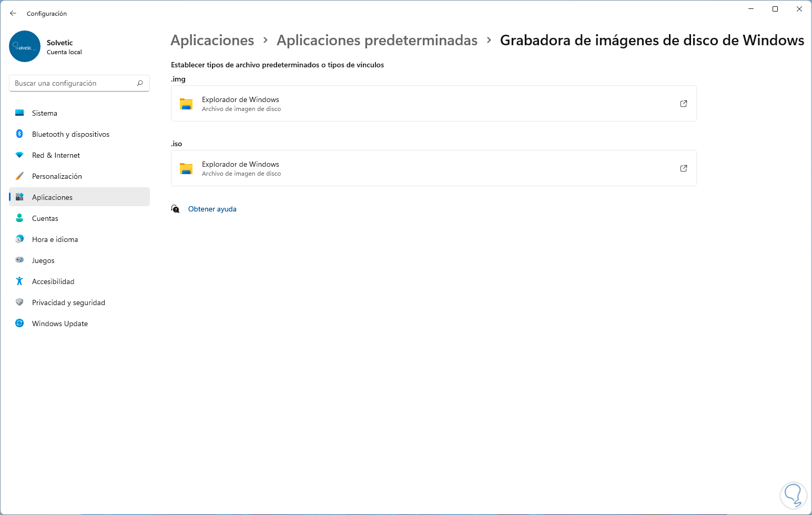Maximize the Configuración window
Screen dimensions: 812x515
point(775,9)
